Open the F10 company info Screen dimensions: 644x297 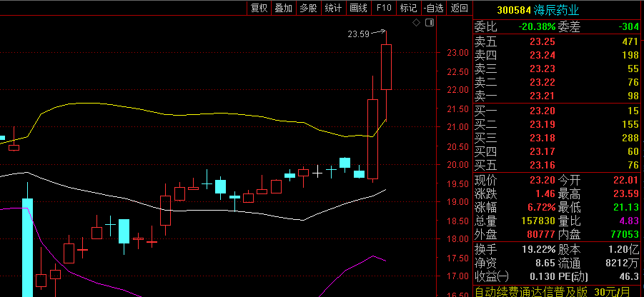pos(384,8)
